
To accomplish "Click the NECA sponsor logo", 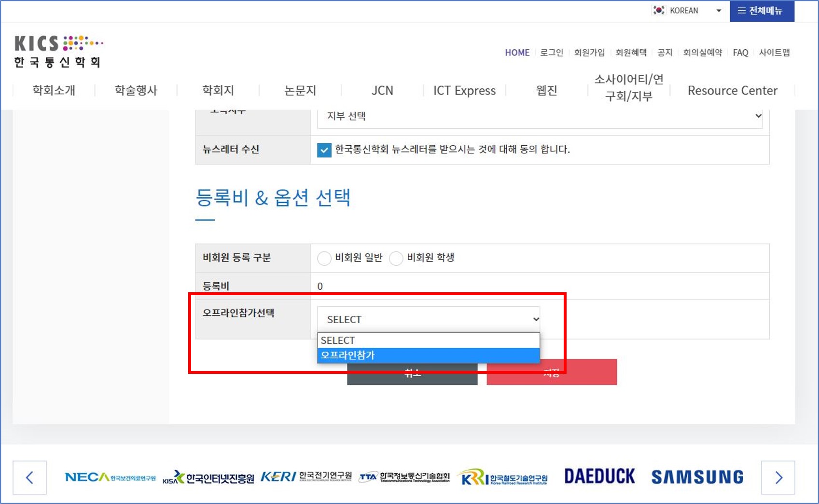I will pyautogui.click(x=110, y=477).
